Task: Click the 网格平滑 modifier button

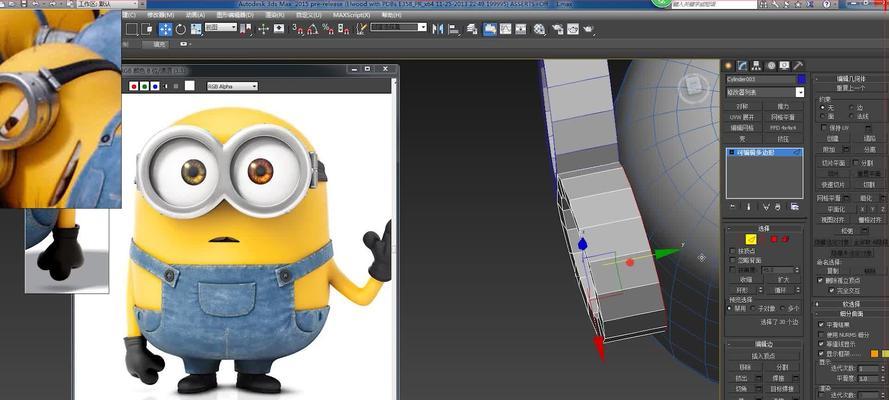Action: coord(782,117)
